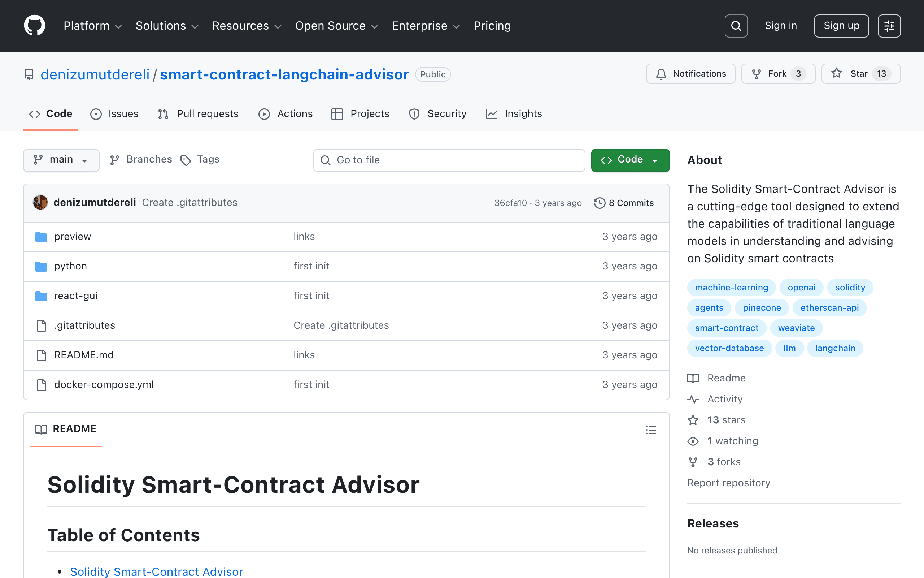Switch to the Projects tab

coord(361,114)
